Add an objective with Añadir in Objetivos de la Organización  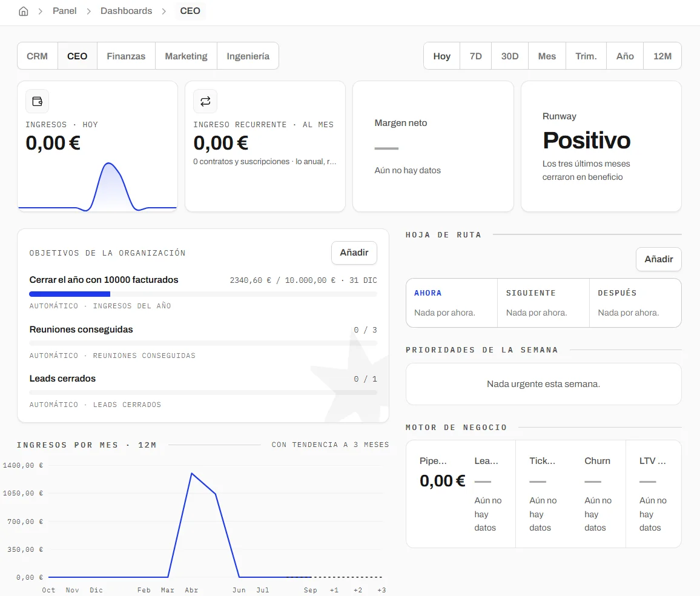(x=354, y=253)
